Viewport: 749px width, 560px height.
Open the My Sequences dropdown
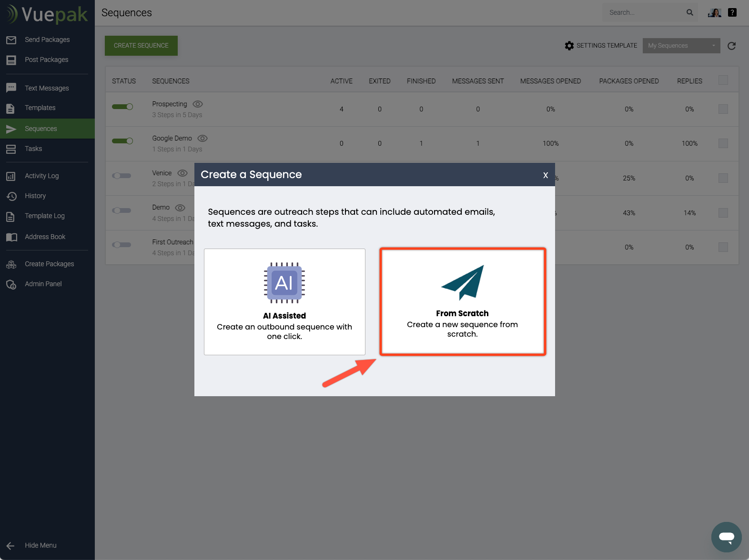681,46
